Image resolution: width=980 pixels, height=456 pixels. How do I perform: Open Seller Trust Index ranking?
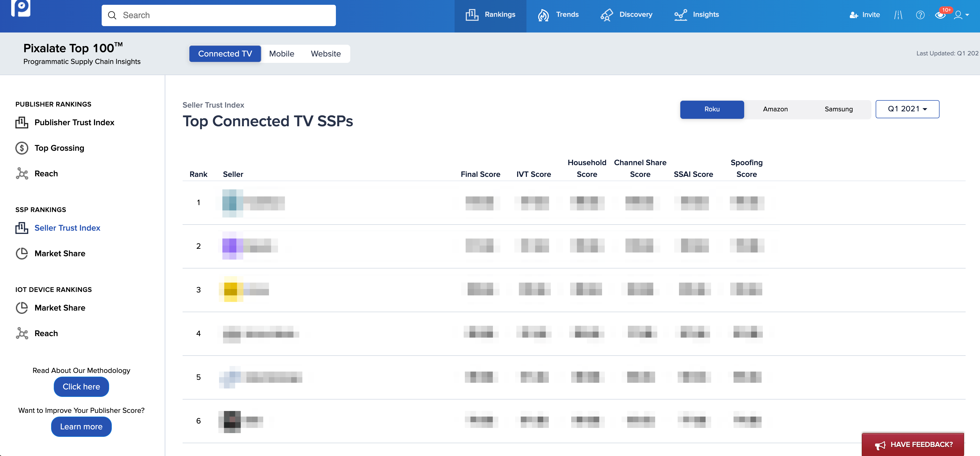pos(67,228)
